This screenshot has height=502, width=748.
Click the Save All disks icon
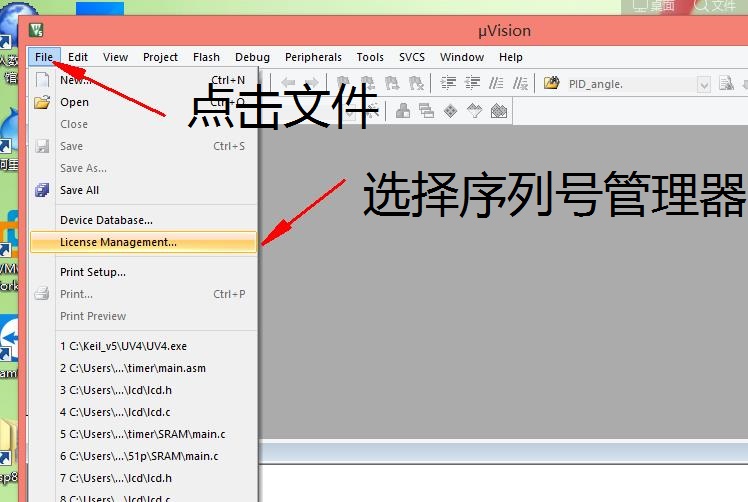(42, 190)
